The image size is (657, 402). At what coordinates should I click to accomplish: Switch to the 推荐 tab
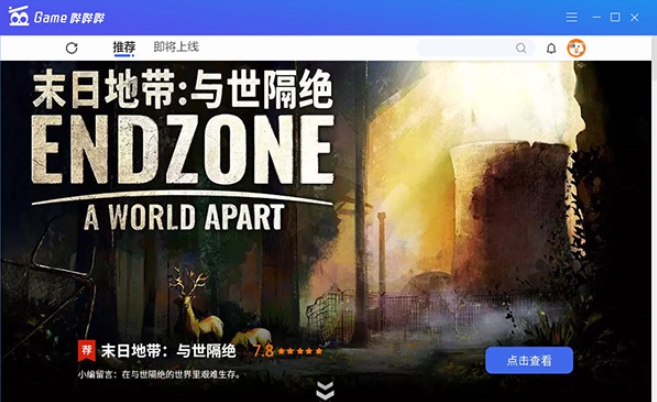click(124, 47)
